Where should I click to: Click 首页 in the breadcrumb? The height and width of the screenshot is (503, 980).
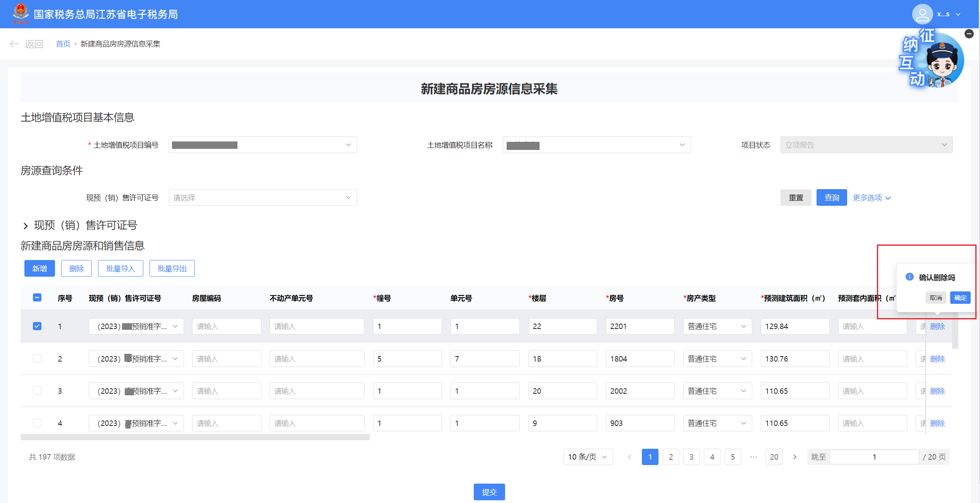(63, 44)
